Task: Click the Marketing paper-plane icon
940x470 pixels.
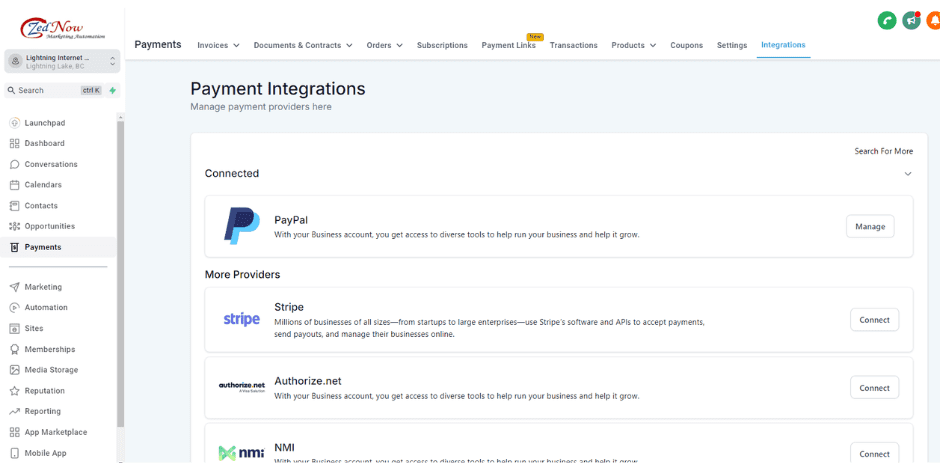Action: click(x=15, y=287)
